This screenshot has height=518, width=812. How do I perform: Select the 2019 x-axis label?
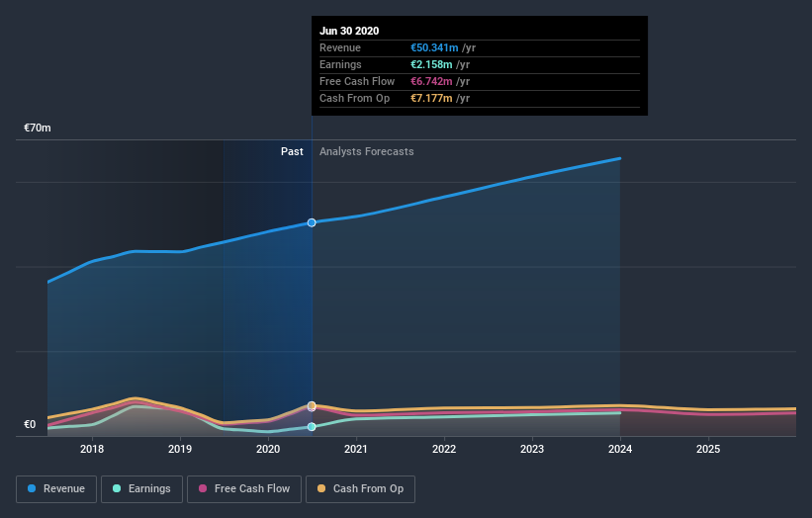point(180,449)
